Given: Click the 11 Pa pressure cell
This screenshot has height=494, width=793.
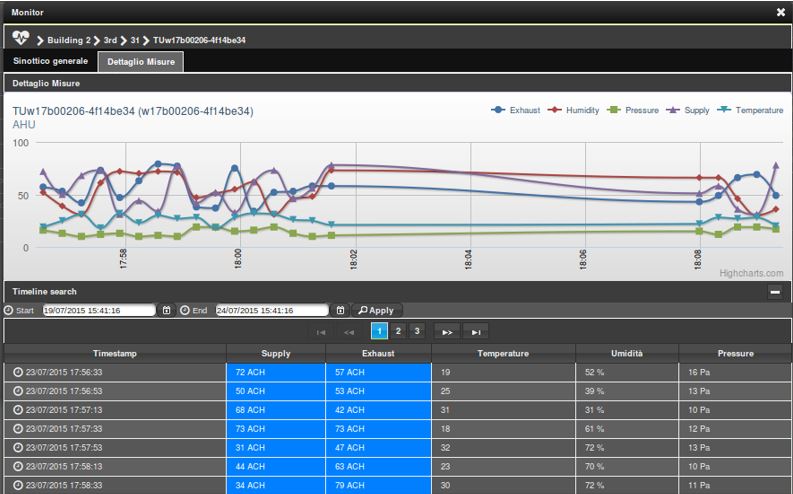Looking at the screenshot, I should point(735,485).
